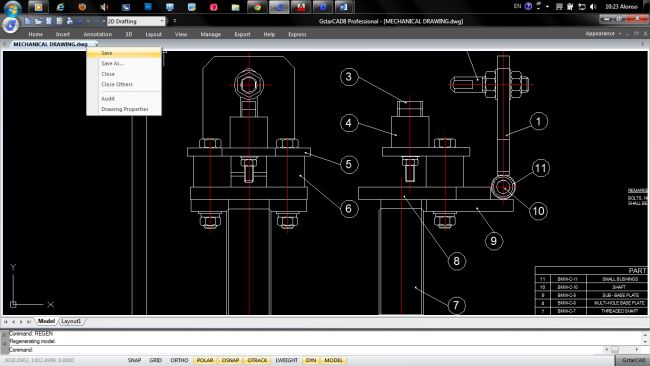The height and width of the screenshot is (366, 650).
Task: Open the 2D Drafting workspace dropdown
Action: [136, 21]
